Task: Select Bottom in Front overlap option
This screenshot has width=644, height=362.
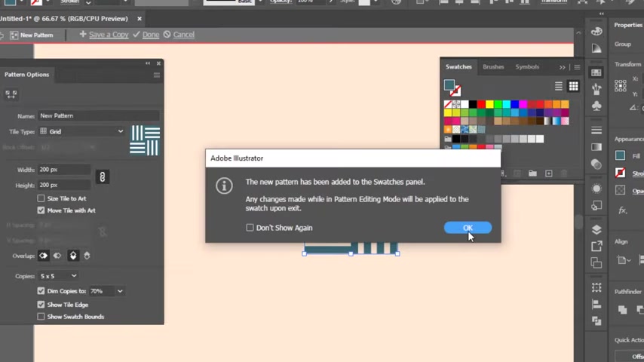Action: (87, 256)
